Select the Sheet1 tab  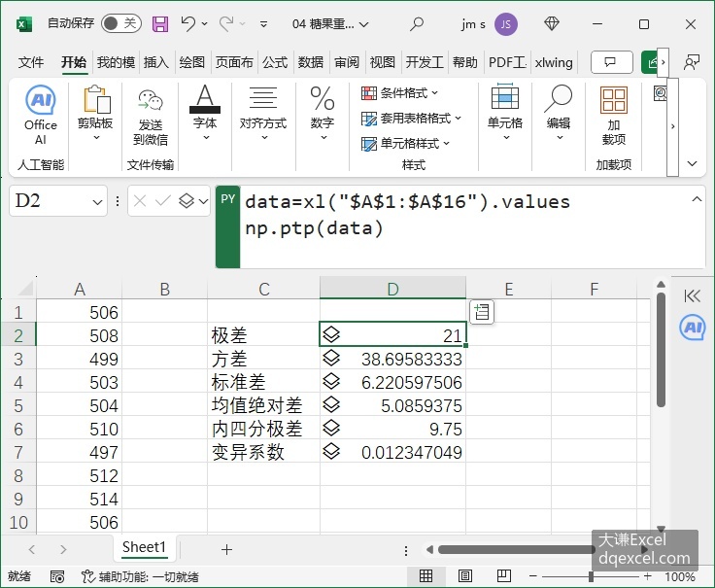click(x=144, y=546)
